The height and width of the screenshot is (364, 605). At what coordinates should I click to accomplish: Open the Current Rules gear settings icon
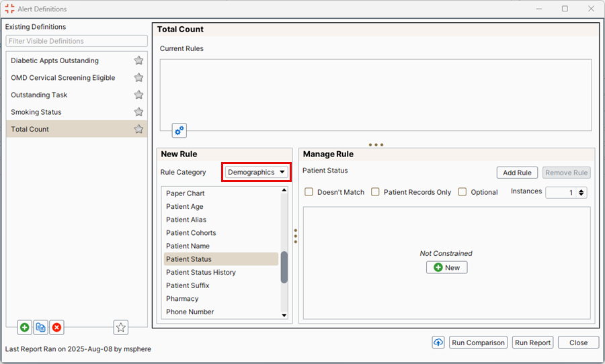[179, 130]
